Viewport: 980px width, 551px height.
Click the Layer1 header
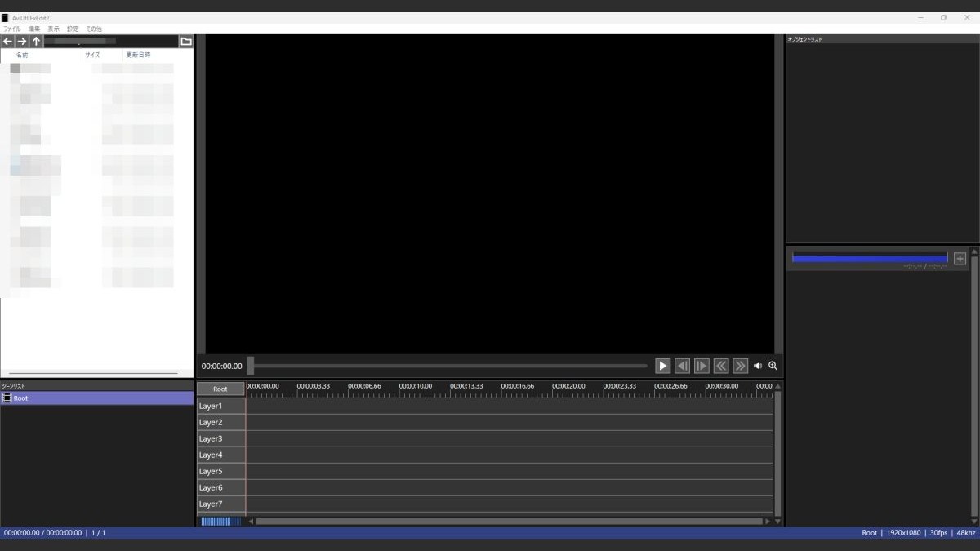click(x=221, y=406)
